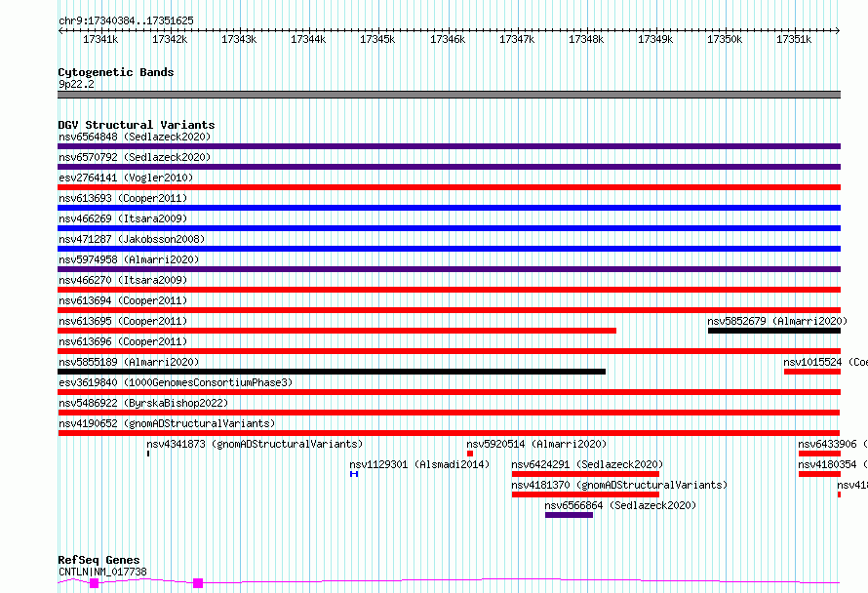Click first magenta exon box of CNTLN

pyautogui.click(x=94, y=583)
